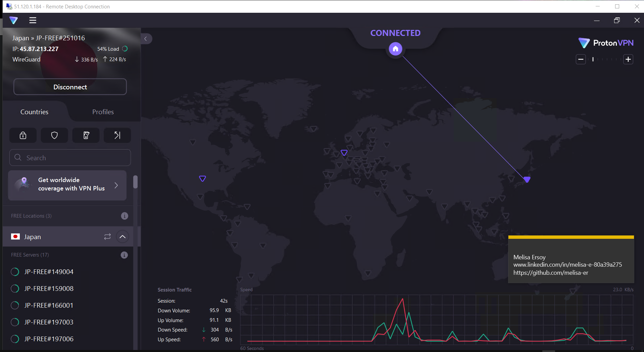
Task: Collapse the sidebar panel
Action: point(146,39)
